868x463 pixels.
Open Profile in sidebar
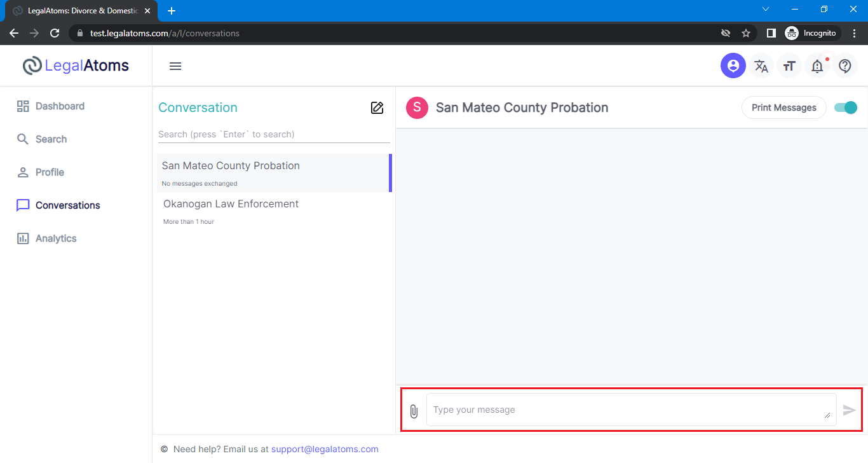pyautogui.click(x=40, y=172)
